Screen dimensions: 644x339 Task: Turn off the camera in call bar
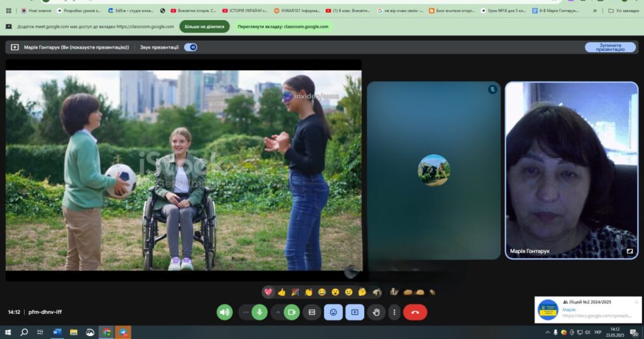click(x=292, y=313)
